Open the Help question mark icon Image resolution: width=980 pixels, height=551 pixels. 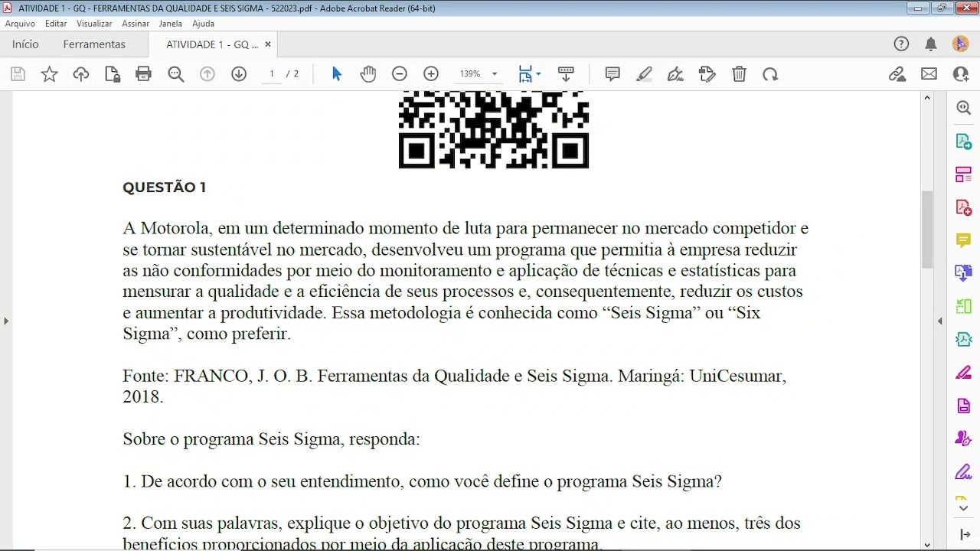[x=901, y=44]
